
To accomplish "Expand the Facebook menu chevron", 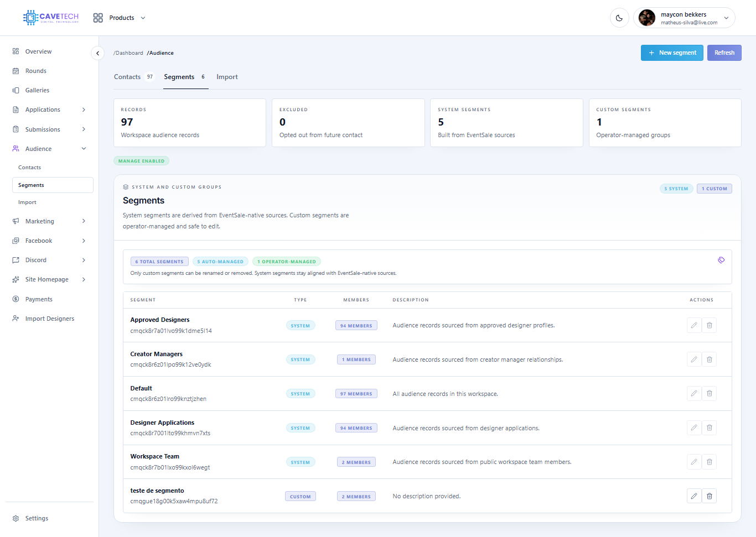I will pyautogui.click(x=84, y=241).
